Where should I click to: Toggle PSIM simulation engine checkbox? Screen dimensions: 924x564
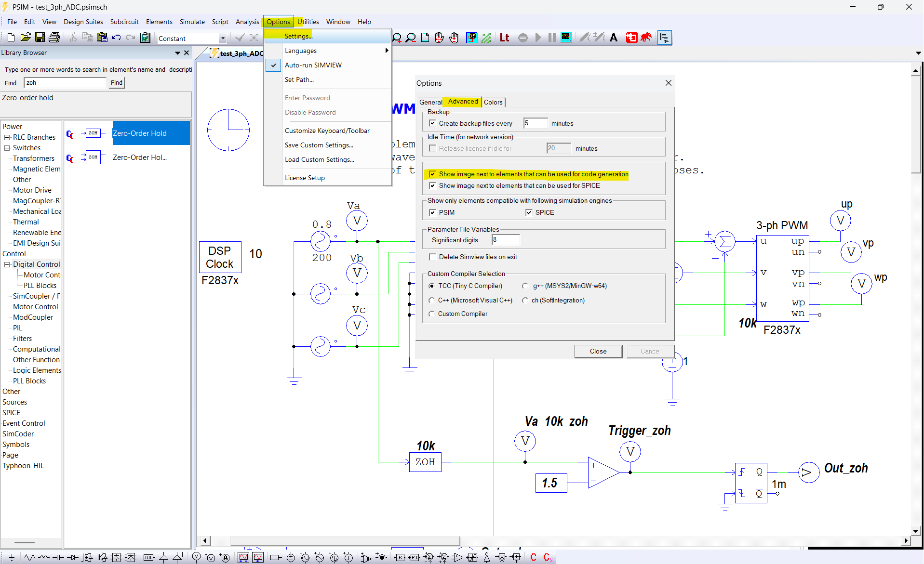[432, 212]
